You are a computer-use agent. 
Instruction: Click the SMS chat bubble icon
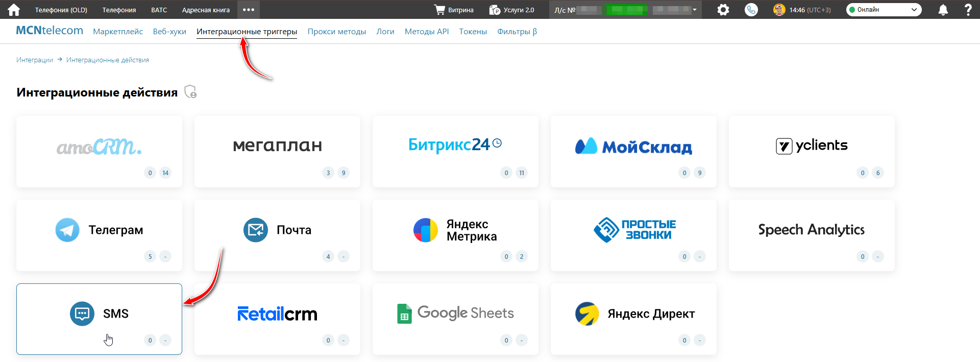point(82,313)
